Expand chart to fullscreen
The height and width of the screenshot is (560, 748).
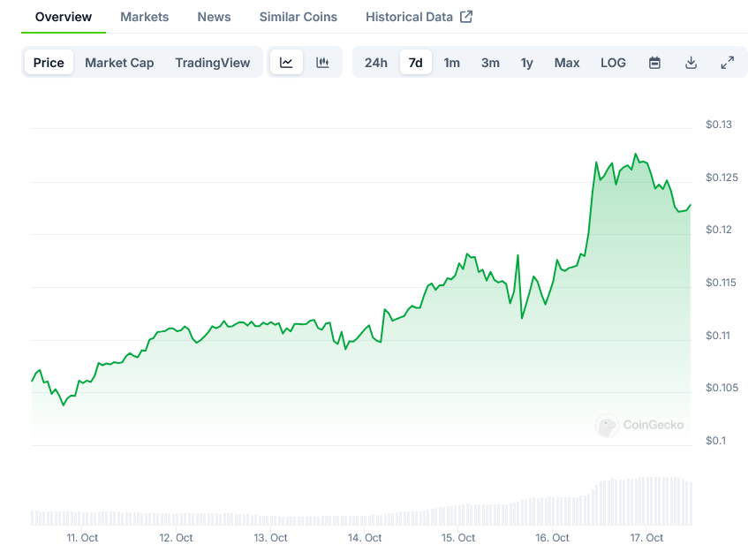point(727,63)
